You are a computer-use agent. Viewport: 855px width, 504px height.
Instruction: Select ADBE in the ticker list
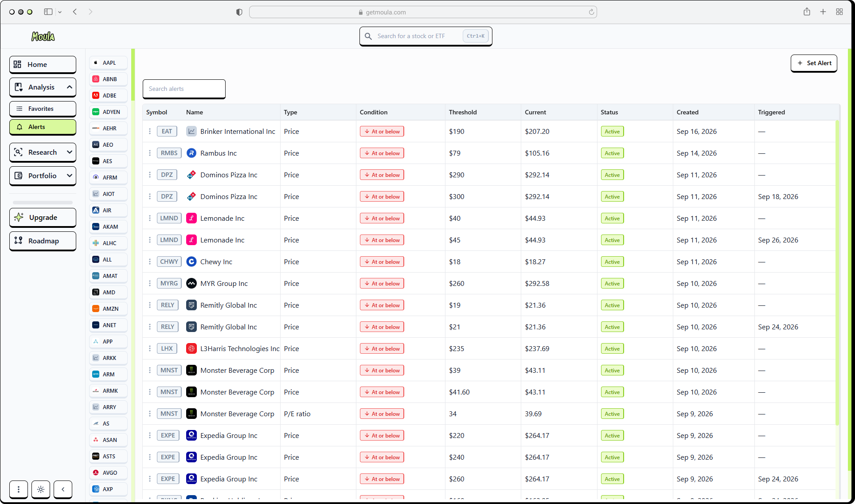pyautogui.click(x=108, y=95)
